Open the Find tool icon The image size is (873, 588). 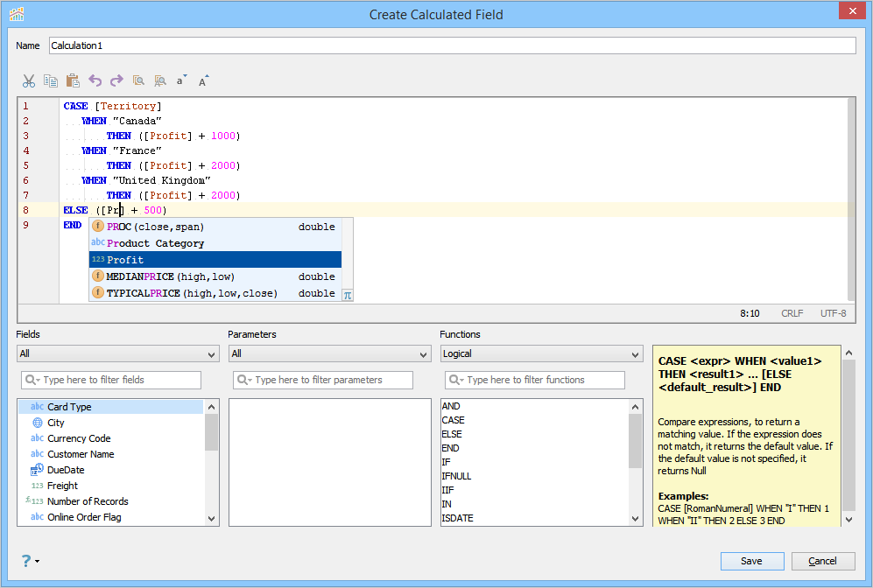[138, 80]
